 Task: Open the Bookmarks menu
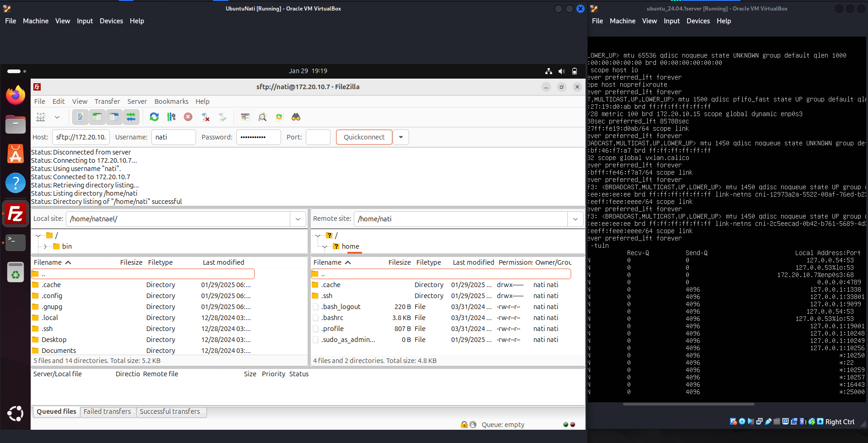pyautogui.click(x=171, y=101)
